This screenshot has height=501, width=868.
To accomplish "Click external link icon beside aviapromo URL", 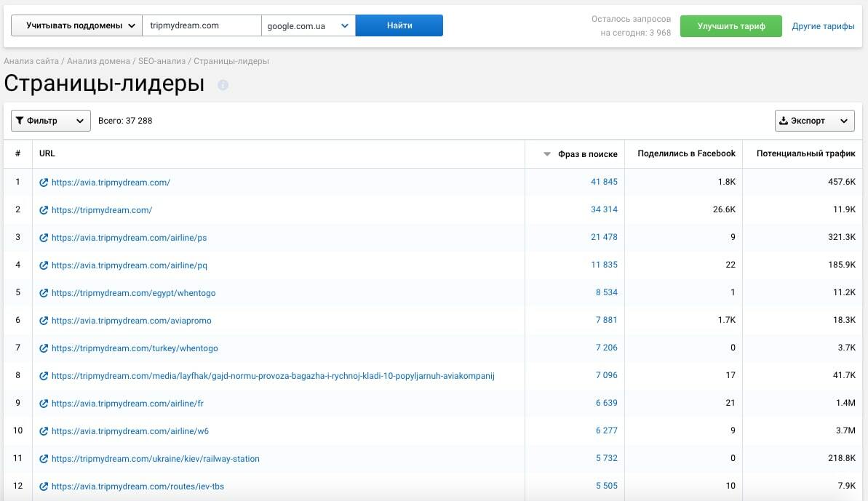I will pos(44,321).
